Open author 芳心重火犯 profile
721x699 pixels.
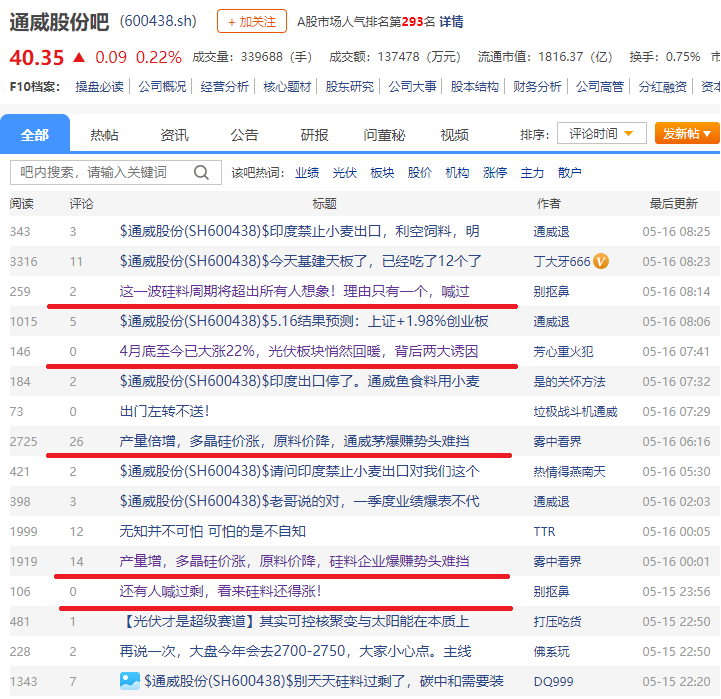[563, 352]
